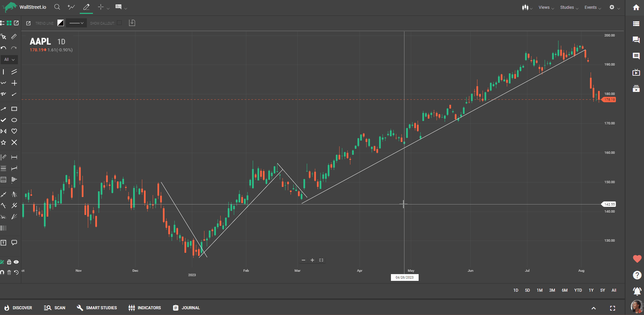Enable the Show Callout checkbox

click(119, 23)
